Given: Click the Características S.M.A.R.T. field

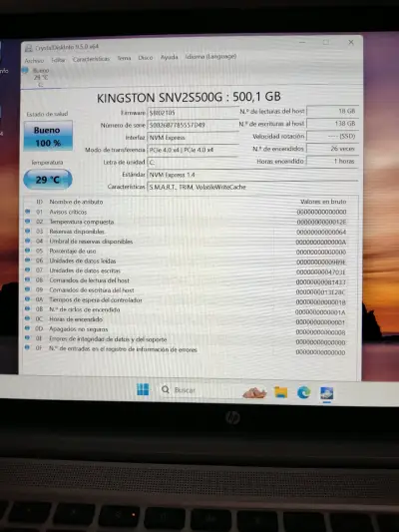Looking at the screenshot, I should (x=252, y=187).
